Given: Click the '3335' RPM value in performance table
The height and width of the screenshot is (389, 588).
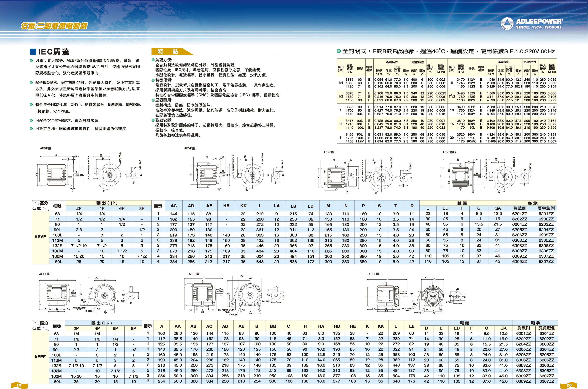Looking at the screenshot, I should click(349, 80).
